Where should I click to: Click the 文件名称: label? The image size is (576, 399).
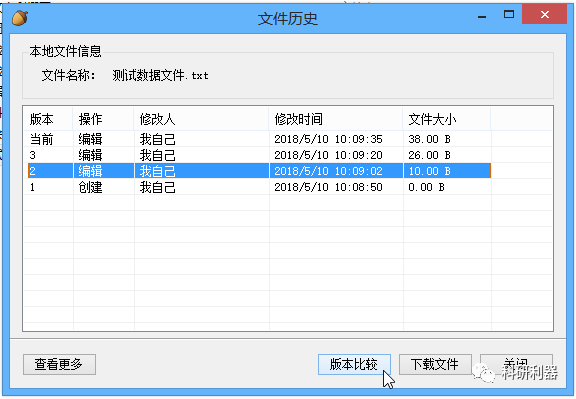pos(69,75)
